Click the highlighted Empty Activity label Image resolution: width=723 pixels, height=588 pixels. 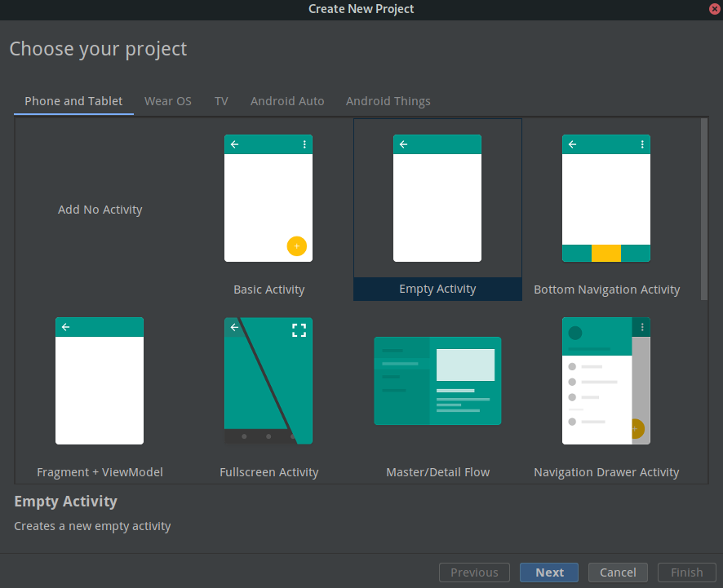coord(437,289)
